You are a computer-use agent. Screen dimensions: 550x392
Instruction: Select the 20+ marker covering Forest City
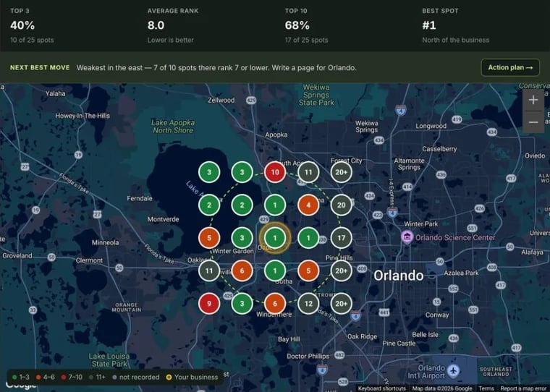click(x=342, y=172)
